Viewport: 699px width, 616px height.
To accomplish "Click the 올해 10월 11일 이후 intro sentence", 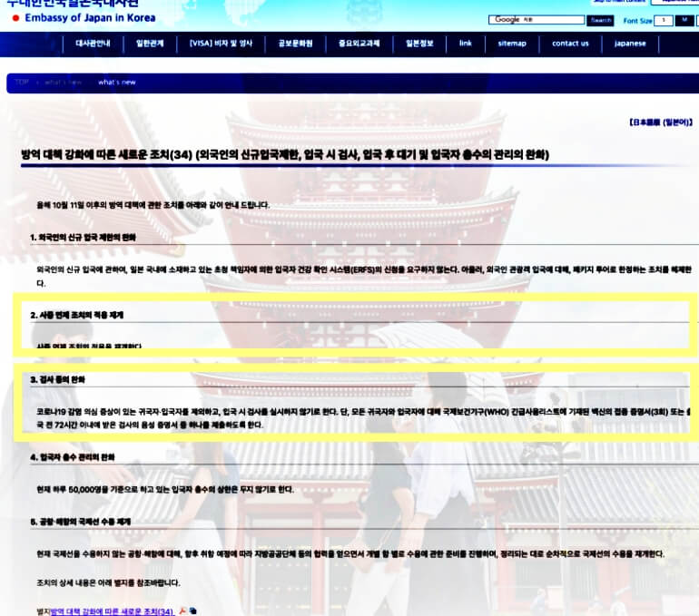I will [x=153, y=205].
